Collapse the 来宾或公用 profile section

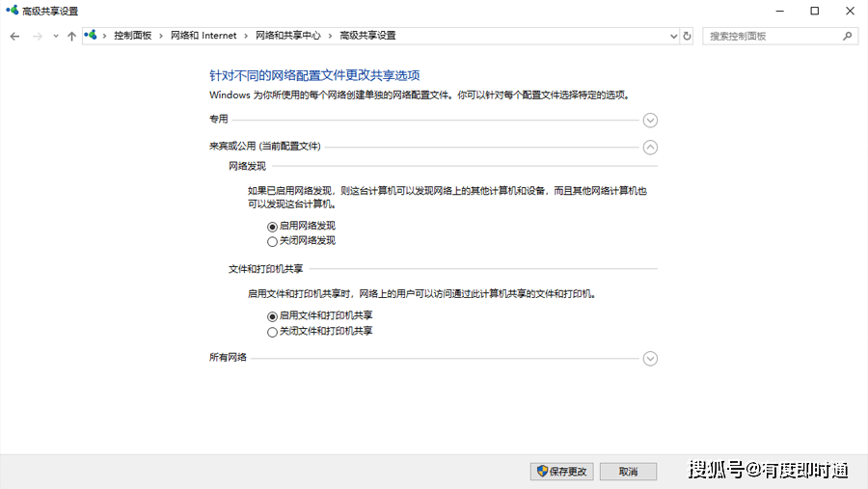pyautogui.click(x=650, y=148)
